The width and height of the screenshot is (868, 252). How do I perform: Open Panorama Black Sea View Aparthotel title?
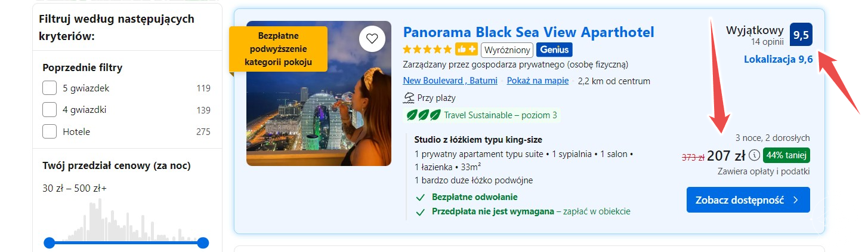tap(529, 32)
